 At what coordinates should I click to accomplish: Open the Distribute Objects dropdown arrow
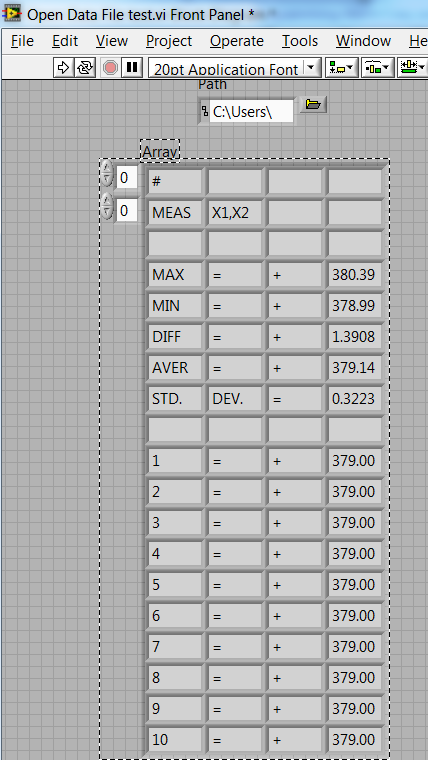point(385,68)
